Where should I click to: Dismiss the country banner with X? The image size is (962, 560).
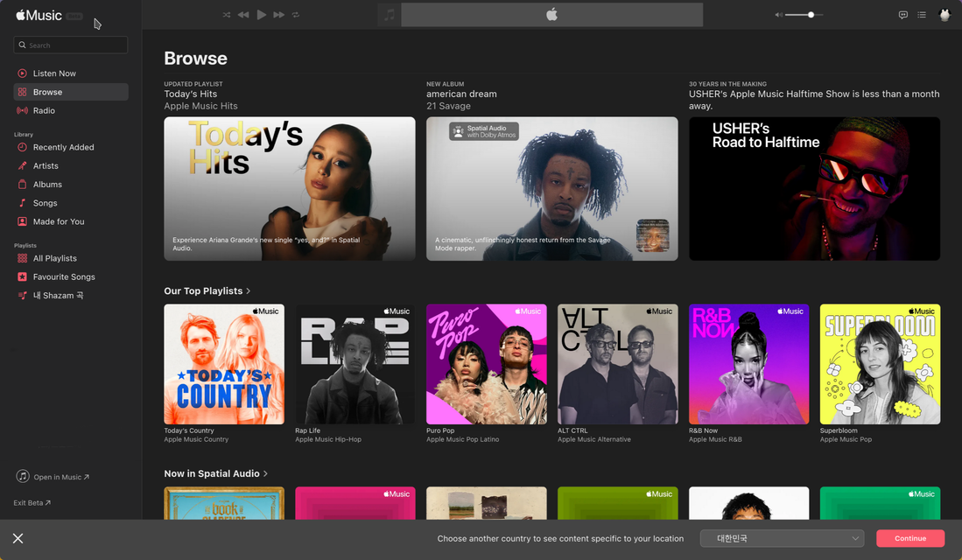click(x=18, y=538)
